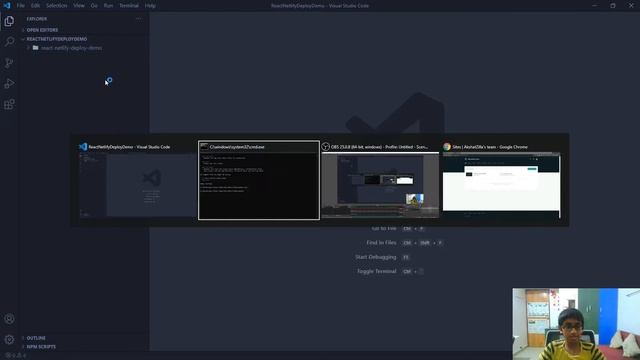The image size is (640, 360).
Task: Open Explorer panel more actions ellipsis
Action: pos(139,19)
